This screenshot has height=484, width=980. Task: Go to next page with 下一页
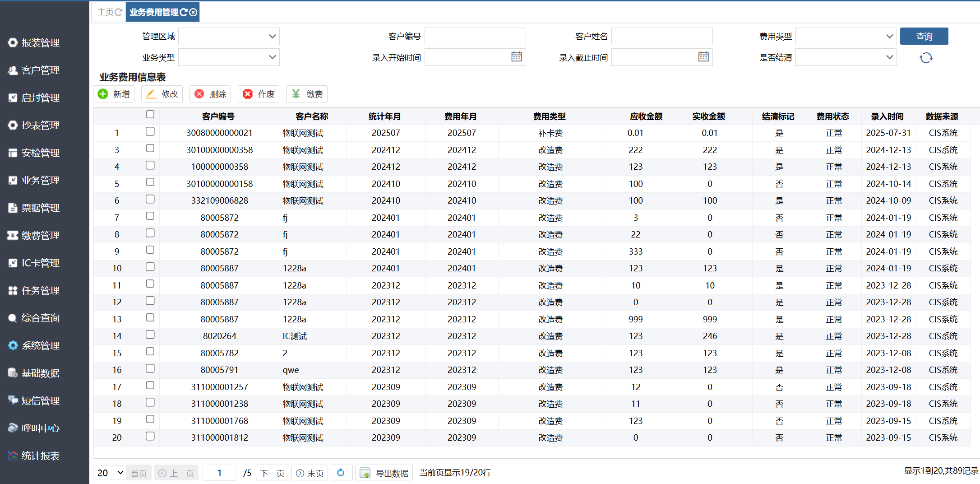click(272, 473)
